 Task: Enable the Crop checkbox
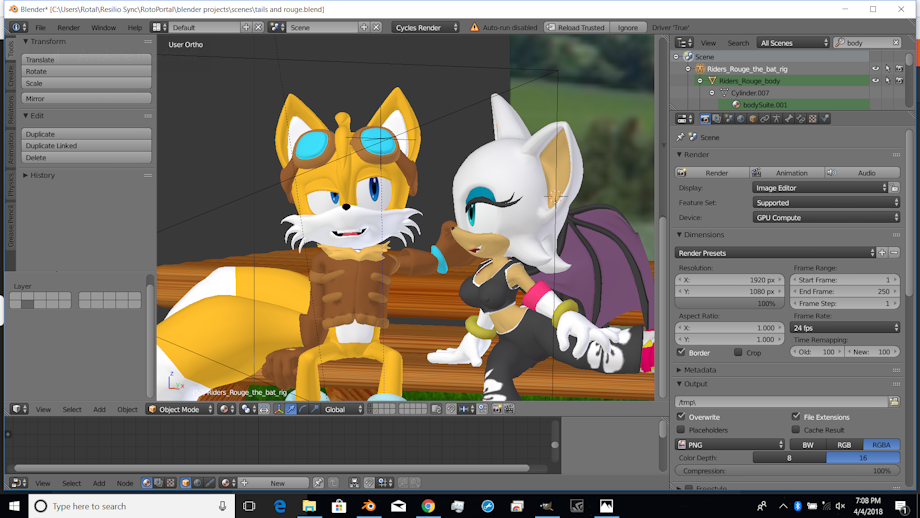click(738, 353)
